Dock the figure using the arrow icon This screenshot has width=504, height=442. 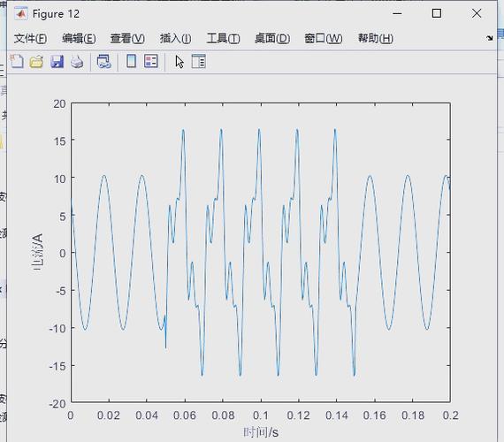point(489,38)
